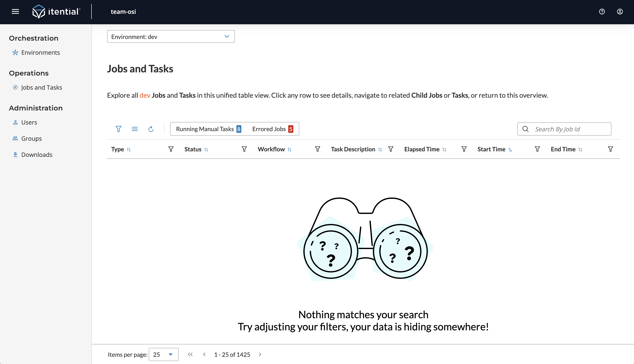Toggle sort order on Type column
The width and height of the screenshot is (634, 364).
[x=129, y=149]
